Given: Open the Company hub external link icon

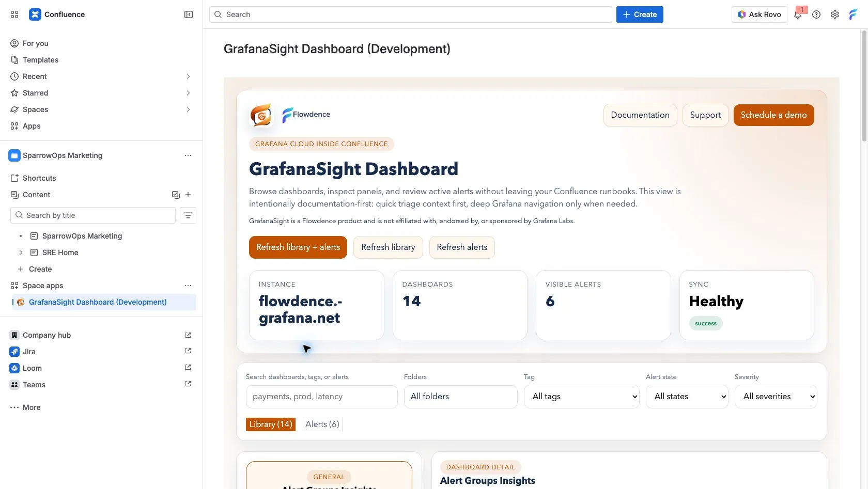Looking at the screenshot, I should point(188,335).
